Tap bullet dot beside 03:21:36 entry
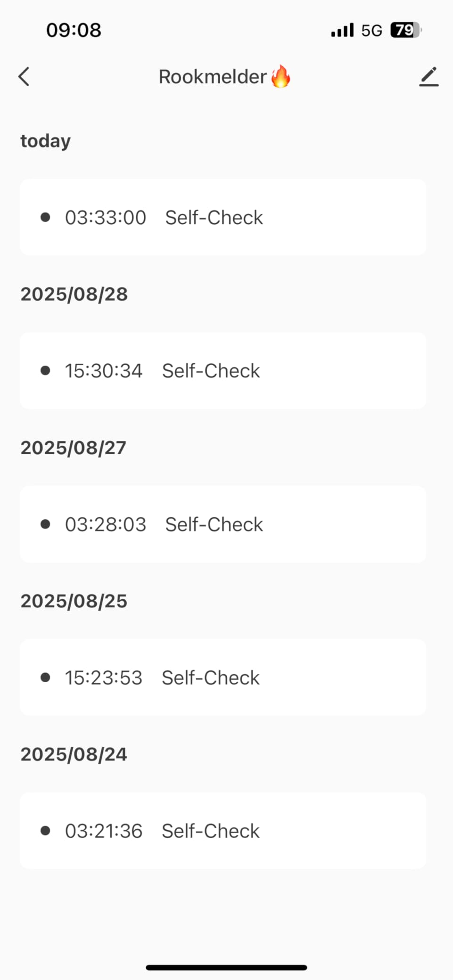 pos(45,831)
